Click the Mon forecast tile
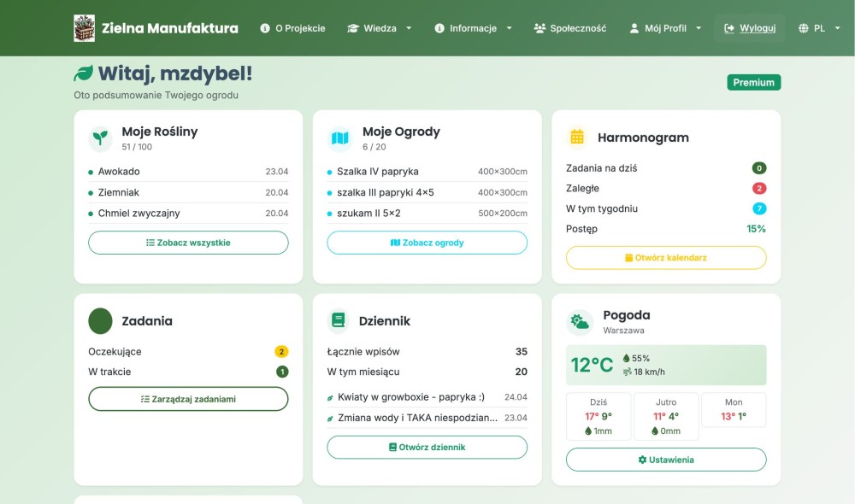 click(734, 410)
